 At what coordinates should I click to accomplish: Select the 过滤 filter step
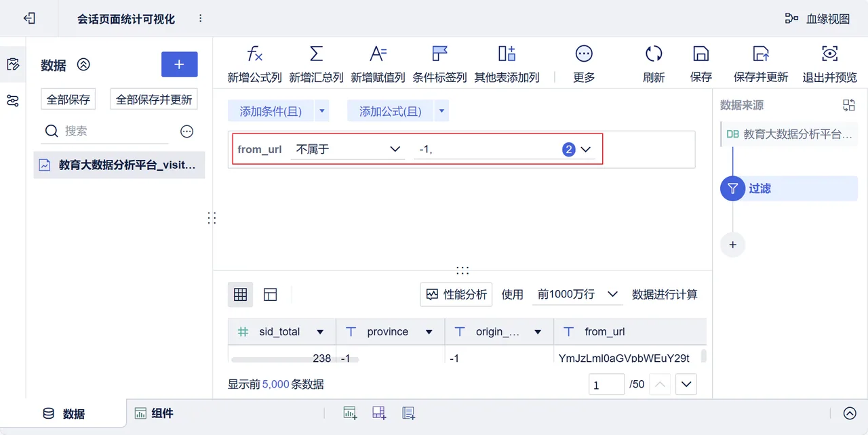coord(789,188)
